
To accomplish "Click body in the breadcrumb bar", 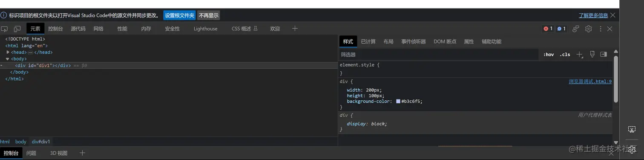I will coord(21,142).
